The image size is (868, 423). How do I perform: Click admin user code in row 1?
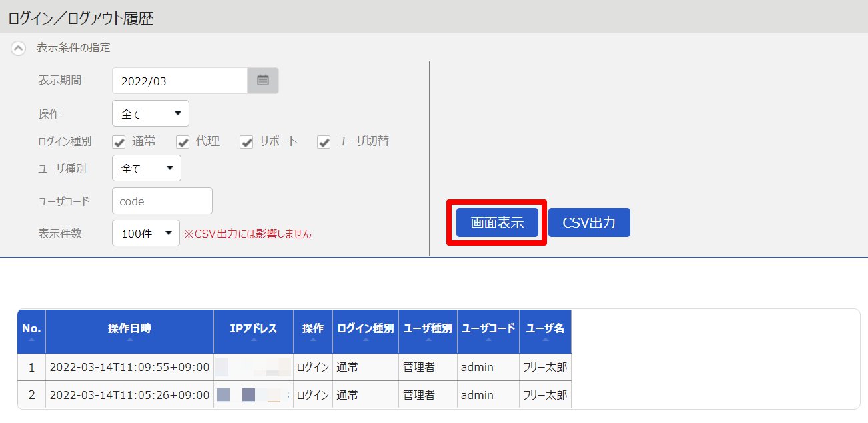click(477, 367)
